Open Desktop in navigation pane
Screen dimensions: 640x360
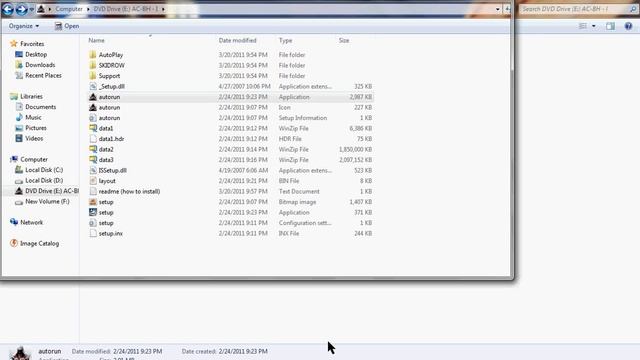(36, 54)
